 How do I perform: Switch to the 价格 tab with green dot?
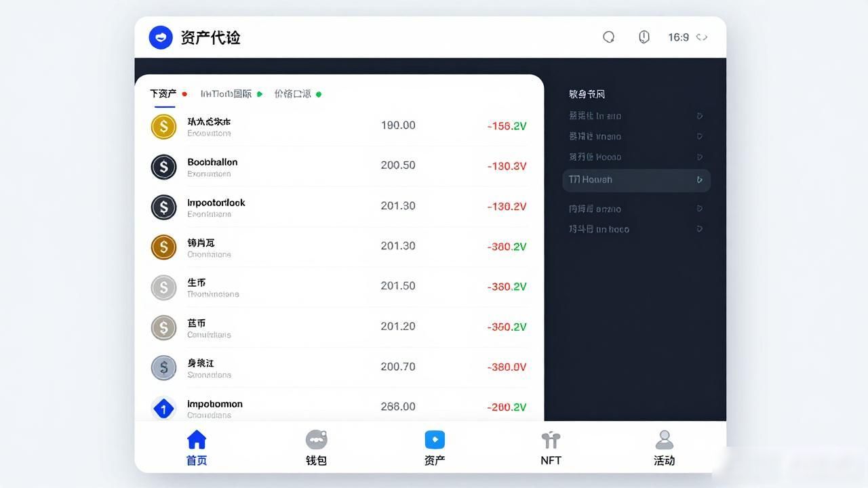click(x=293, y=94)
